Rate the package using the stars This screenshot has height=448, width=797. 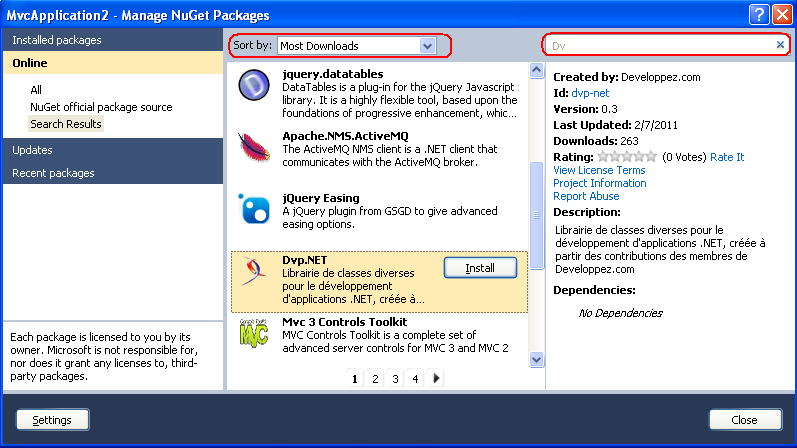click(627, 157)
